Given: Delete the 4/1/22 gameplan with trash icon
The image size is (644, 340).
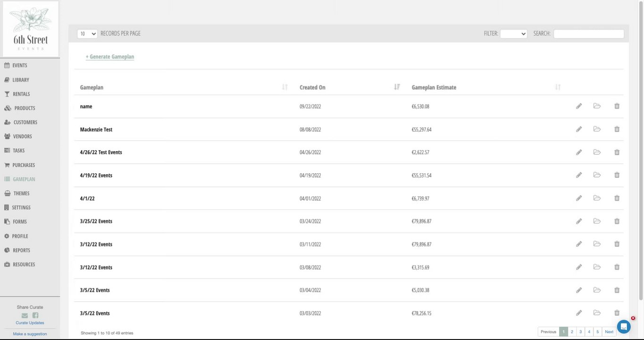Looking at the screenshot, I should tap(617, 198).
